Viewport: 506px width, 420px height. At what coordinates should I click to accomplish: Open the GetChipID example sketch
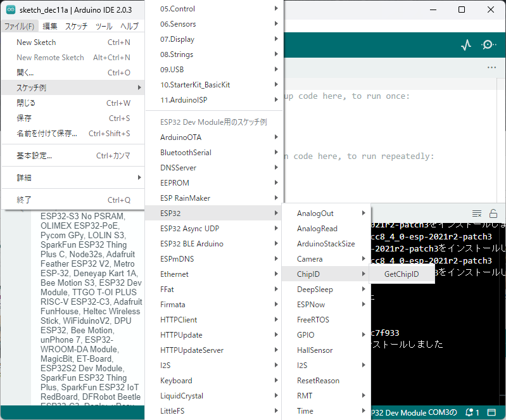click(402, 274)
